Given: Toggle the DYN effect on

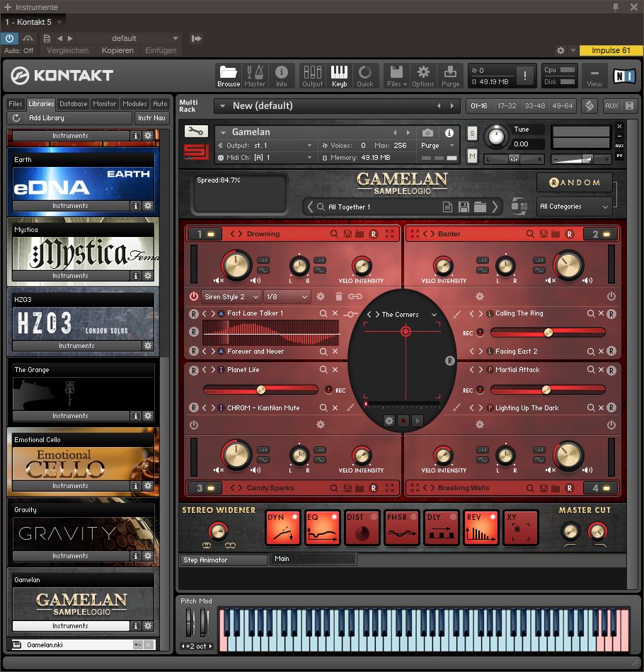Looking at the screenshot, I should [x=282, y=528].
